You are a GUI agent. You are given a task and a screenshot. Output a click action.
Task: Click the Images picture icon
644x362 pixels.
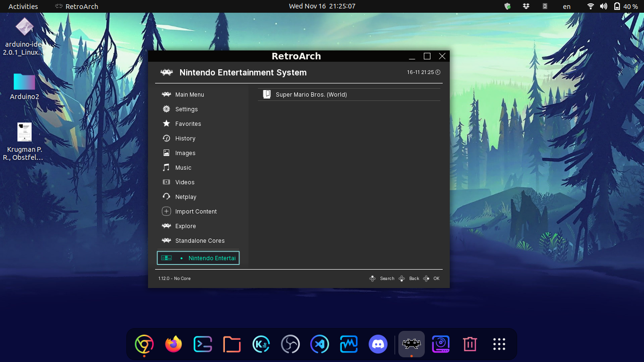click(x=166, y=153)
